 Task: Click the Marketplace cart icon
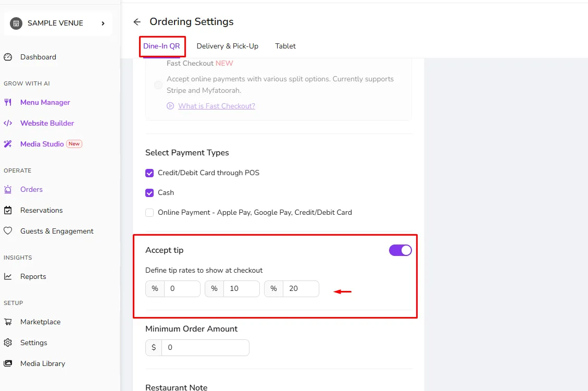click(x=8, y=322)
